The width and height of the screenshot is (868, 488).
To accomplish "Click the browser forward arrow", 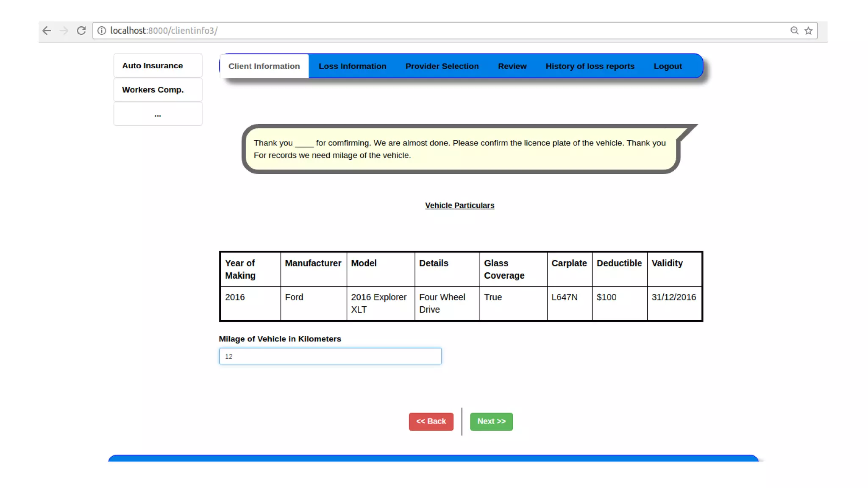I will (64, 30).
